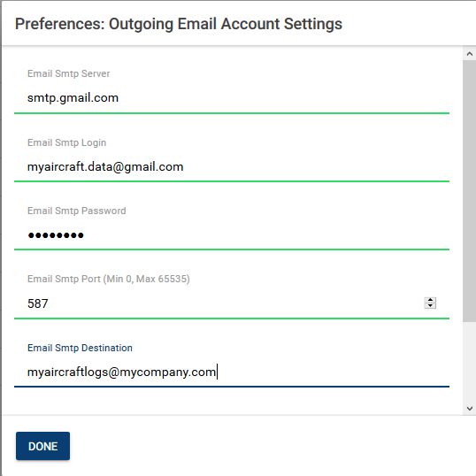Click the 'Email Smtp Password' label

click(76, 211)
